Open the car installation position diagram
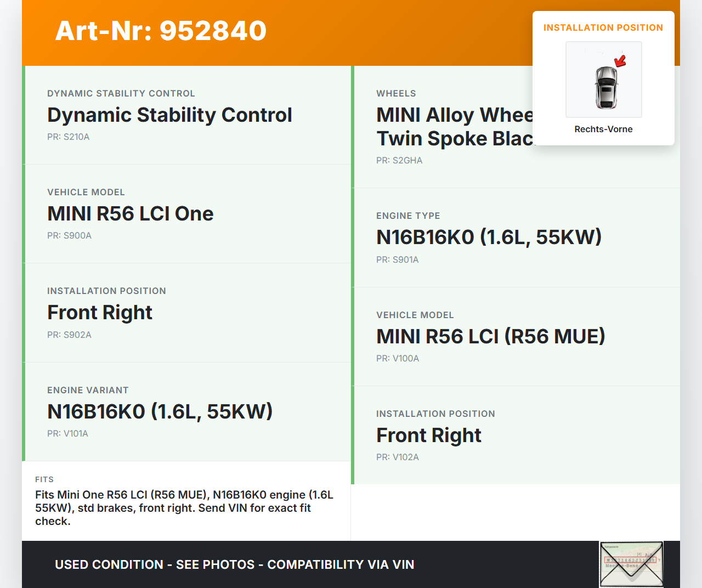The height and width of the screenshot is (588, 702). (x=604, y=80)
